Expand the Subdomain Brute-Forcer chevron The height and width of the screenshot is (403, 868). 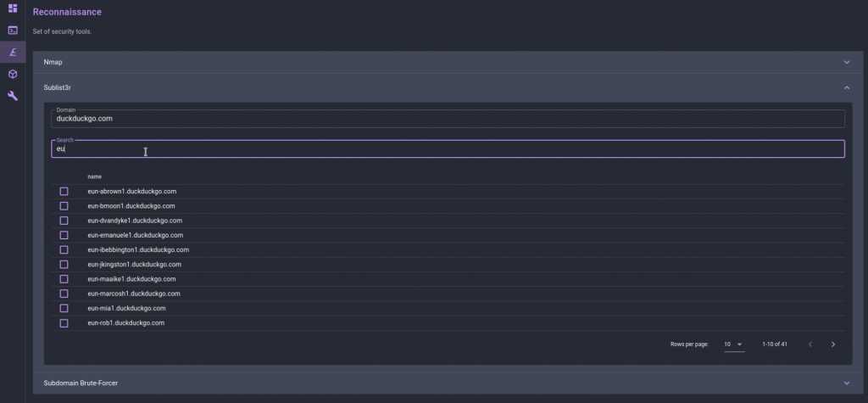click(x=846, y=383)
